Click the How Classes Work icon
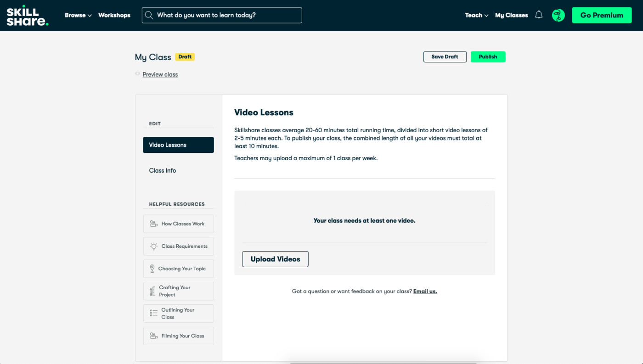The width and height of the screenshot is (643, 364). pos(153,224)
